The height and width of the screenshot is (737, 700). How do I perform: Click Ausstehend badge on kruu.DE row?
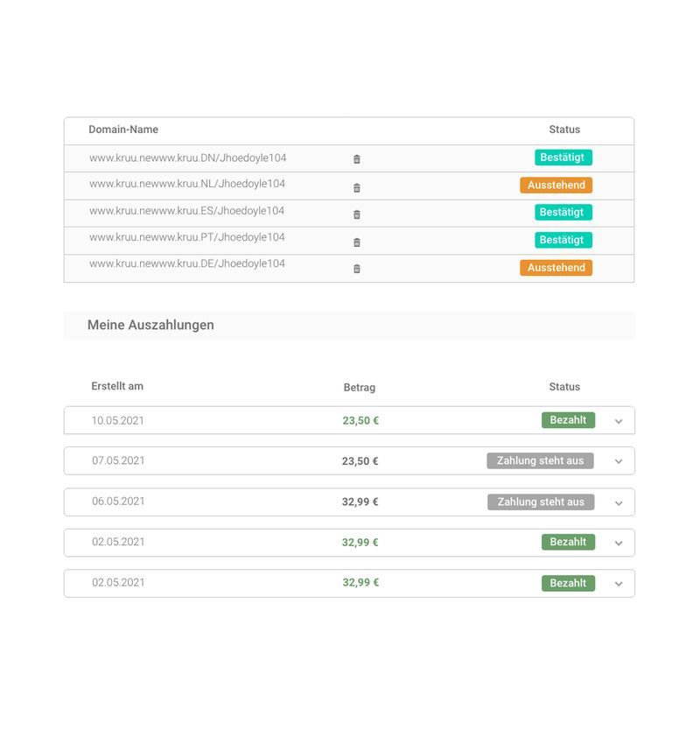556,268
